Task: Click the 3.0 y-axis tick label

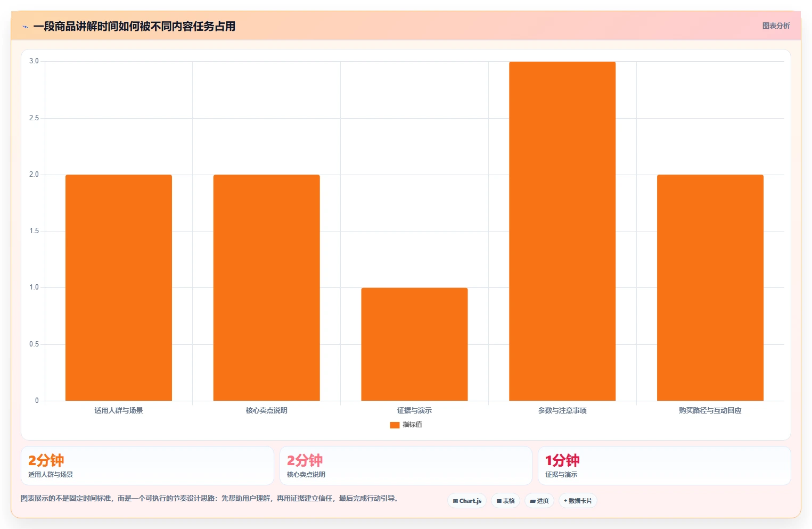Action: [x=34, y=61]
